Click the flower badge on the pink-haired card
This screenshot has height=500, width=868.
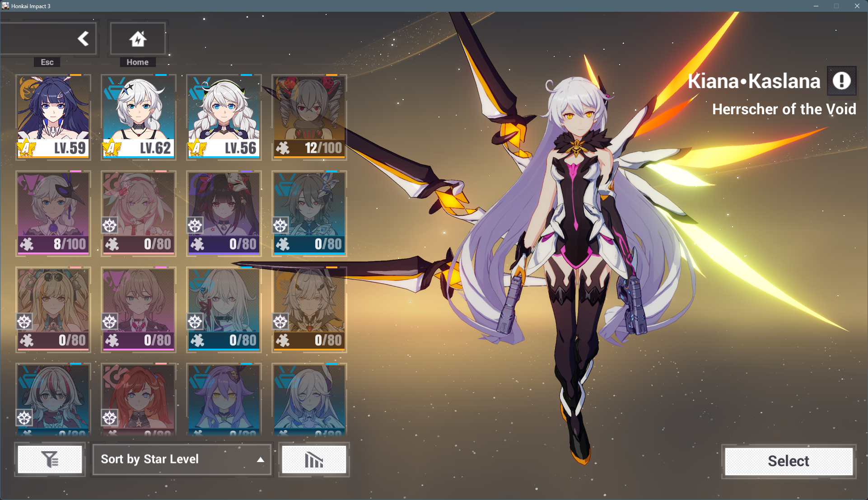point(110,225)
